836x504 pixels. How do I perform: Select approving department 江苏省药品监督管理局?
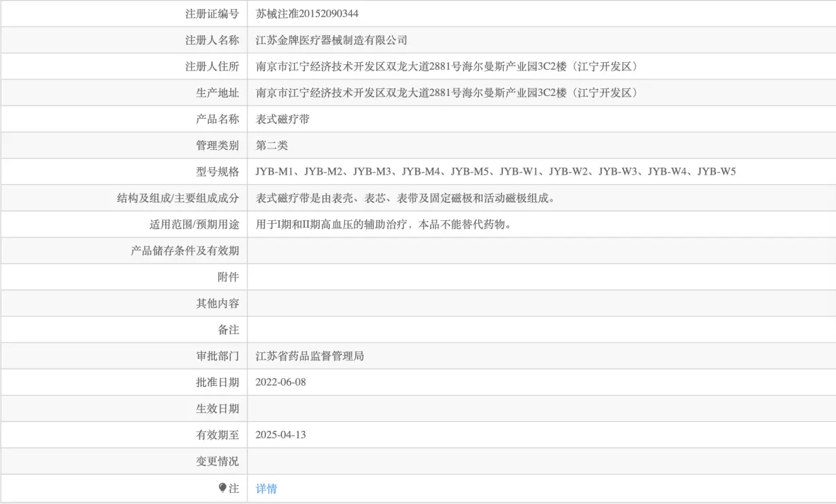(310, 356)
